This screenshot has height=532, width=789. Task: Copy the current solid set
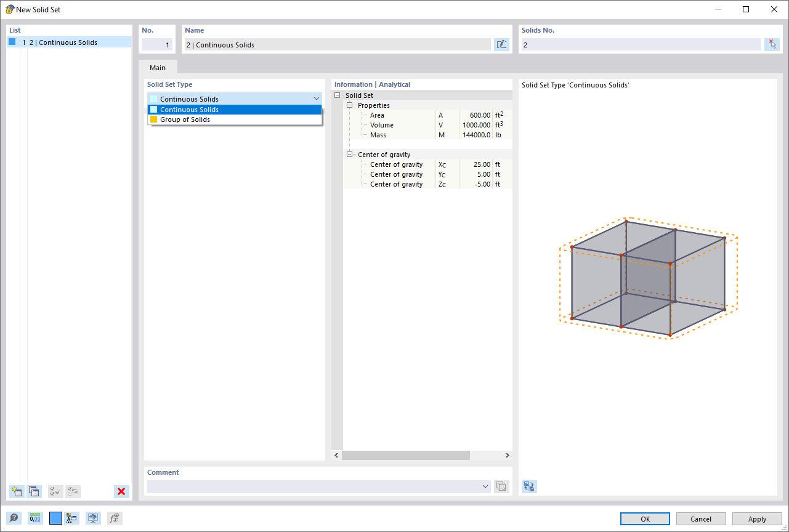click(x=34, y=491)
